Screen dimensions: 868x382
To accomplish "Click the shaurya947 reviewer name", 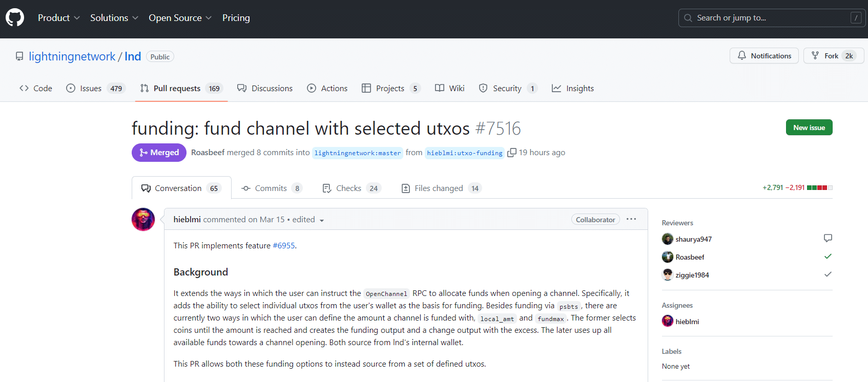I will coord(694,239).
